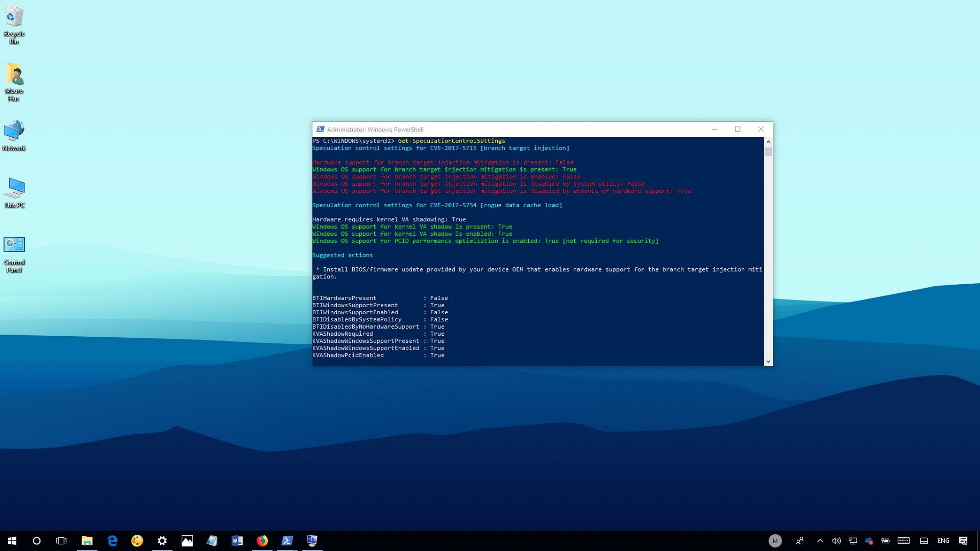Open the volume slider
This screenshot has height=551, width=980.
click(x=836, y=541)
